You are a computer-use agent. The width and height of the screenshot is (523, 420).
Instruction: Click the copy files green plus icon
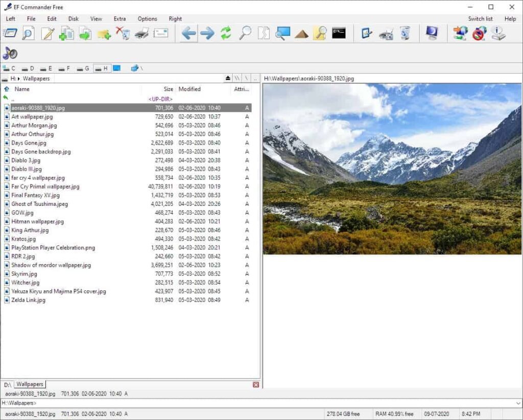click(66, 33)
